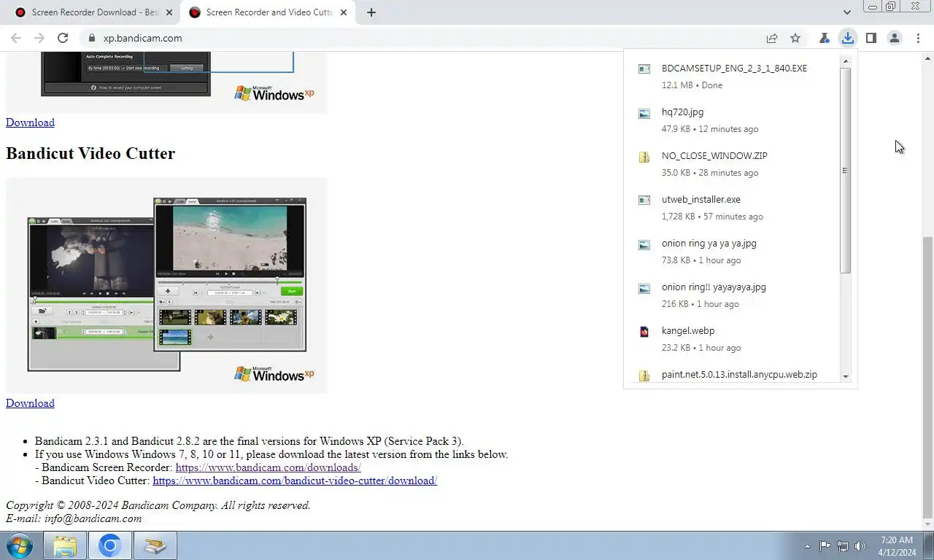Share this page icon in address bar
Image resolution: width=934 pixels, height=560 pixels.
[772, 38]
